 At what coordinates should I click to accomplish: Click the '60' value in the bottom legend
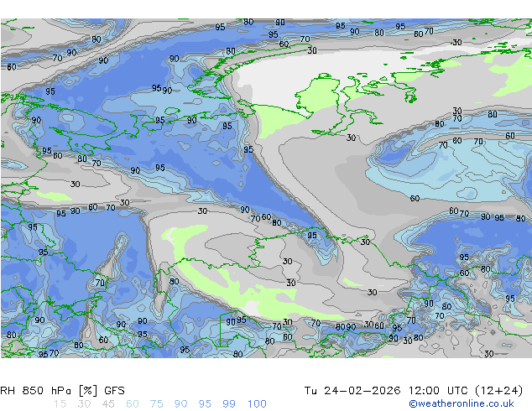pos(133,404)
